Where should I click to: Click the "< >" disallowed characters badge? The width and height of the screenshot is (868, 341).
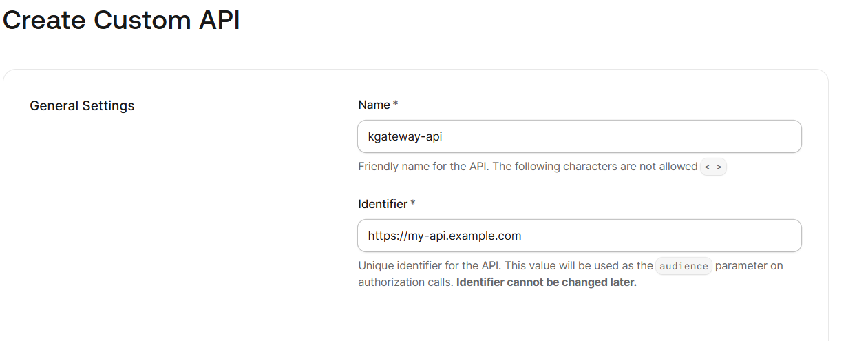click(713, 167)
